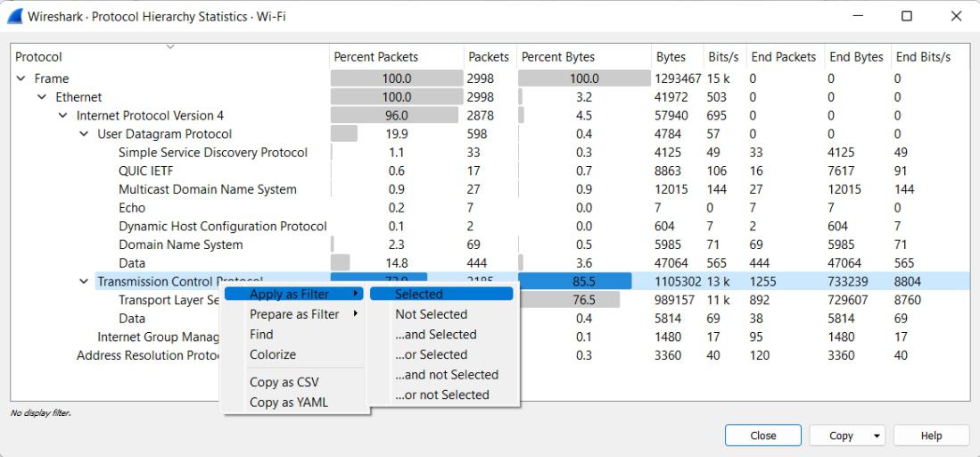The height and width of the screenshot is (457, 980).
Task: Select Internet Protocol Version 4 row
Action: click(x=490, y=116)
